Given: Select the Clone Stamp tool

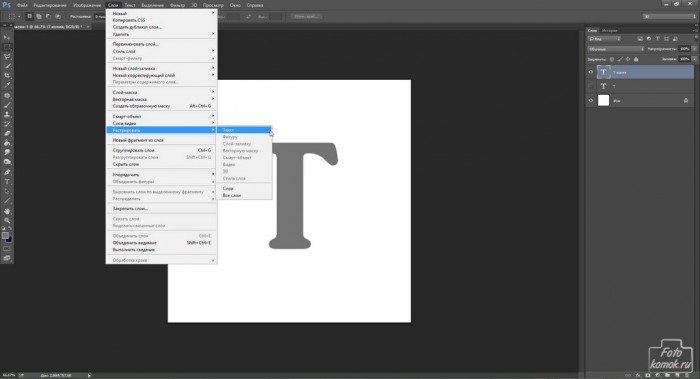Looking at the screenshot, I should point(7,115).
